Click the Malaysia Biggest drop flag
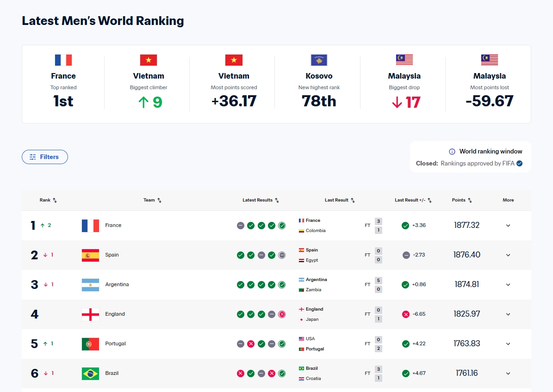Viewport: 553px width, 392px height. point(404,60)
